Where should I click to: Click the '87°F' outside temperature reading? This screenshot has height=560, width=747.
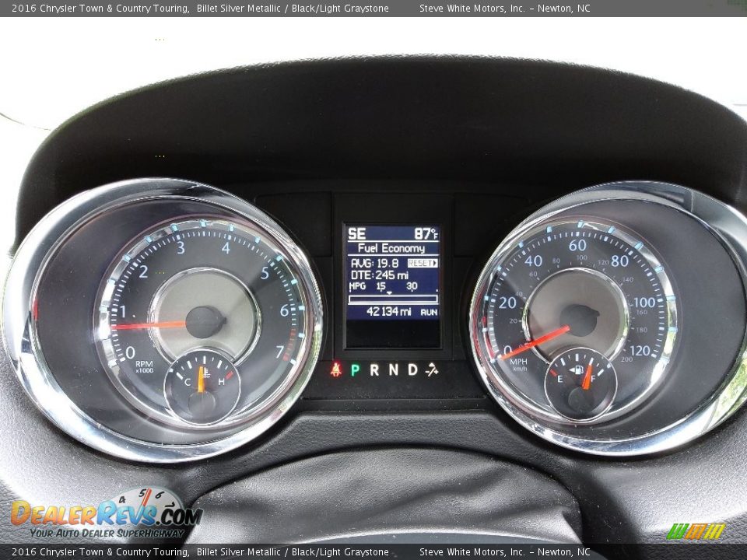[426, 234]
